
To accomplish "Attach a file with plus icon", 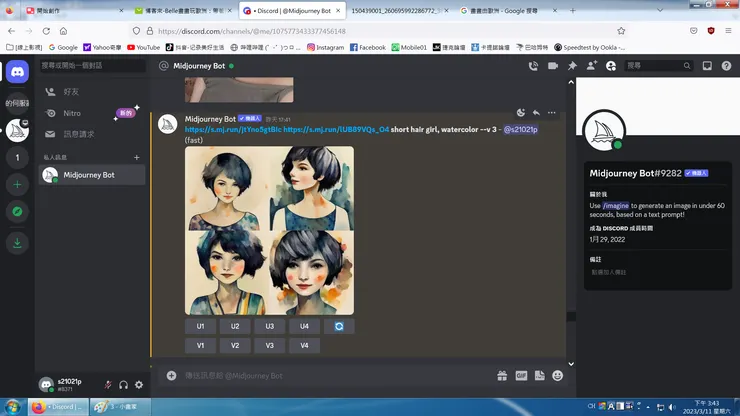I will 171,376.
